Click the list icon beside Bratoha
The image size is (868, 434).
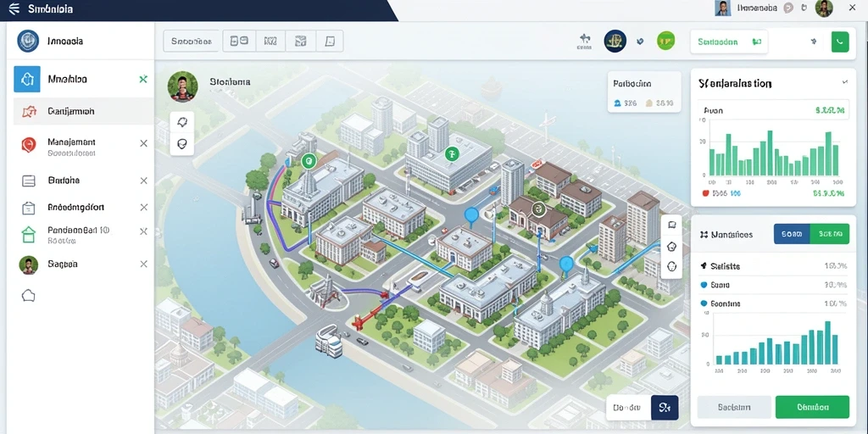(x=28, y=181)
